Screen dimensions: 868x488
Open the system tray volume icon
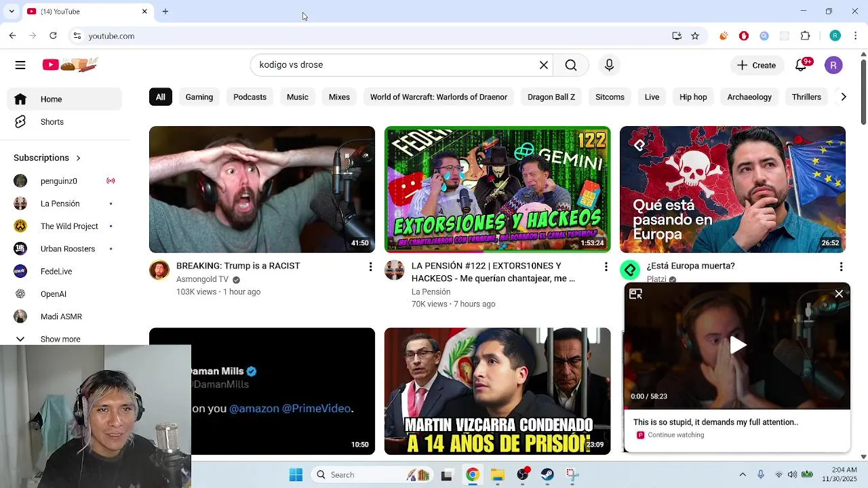click(792, 474)
